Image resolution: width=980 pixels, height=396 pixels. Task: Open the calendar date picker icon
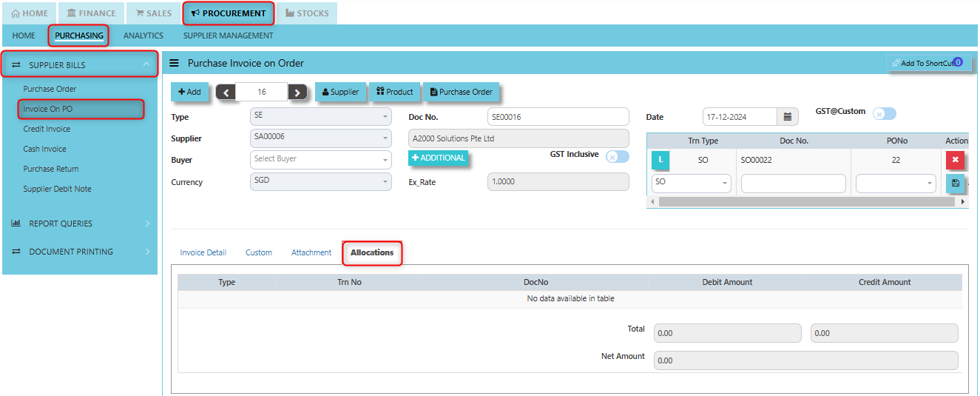(787, 117)
